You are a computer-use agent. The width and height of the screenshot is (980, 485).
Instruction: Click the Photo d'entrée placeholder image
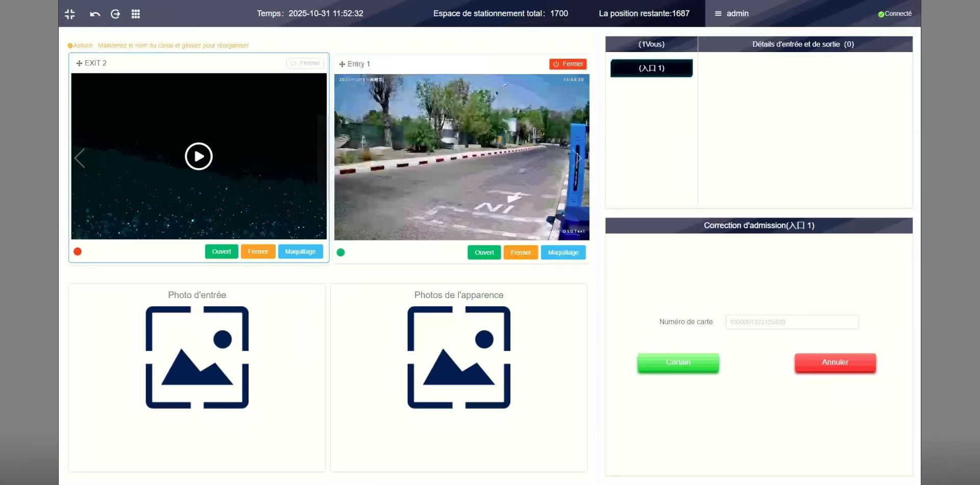197,357
